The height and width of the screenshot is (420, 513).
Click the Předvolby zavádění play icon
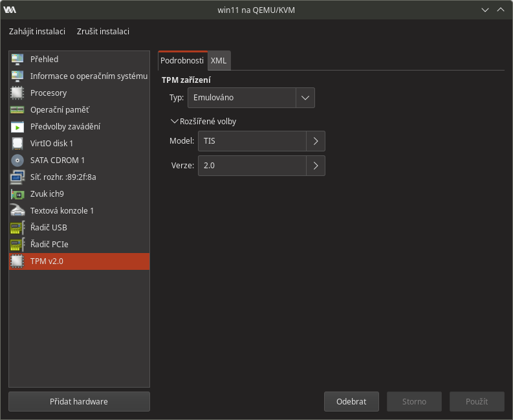point(17,127)
